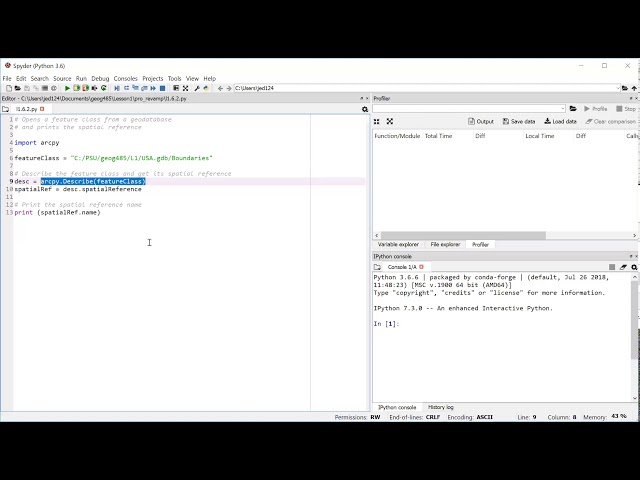Select the IPython console bottom tab
Screen dimensions: 640x480
pyautogui.click(x=397, y=407)
